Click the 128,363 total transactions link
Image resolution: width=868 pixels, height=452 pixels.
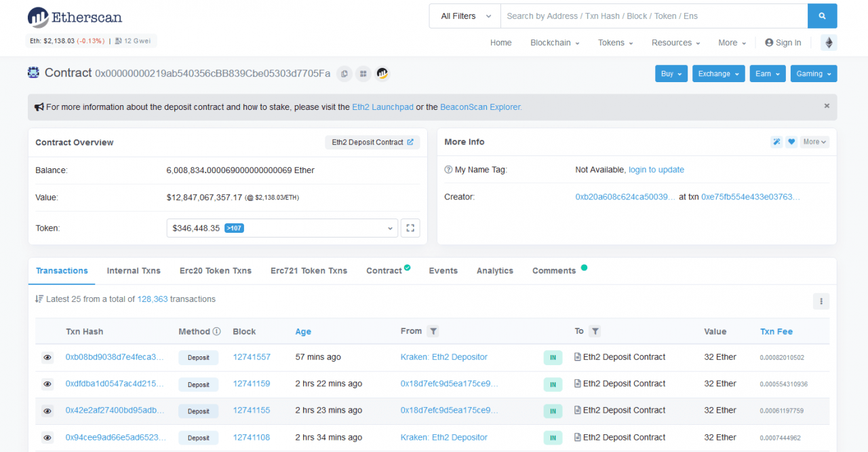click(x=152, y=299)
